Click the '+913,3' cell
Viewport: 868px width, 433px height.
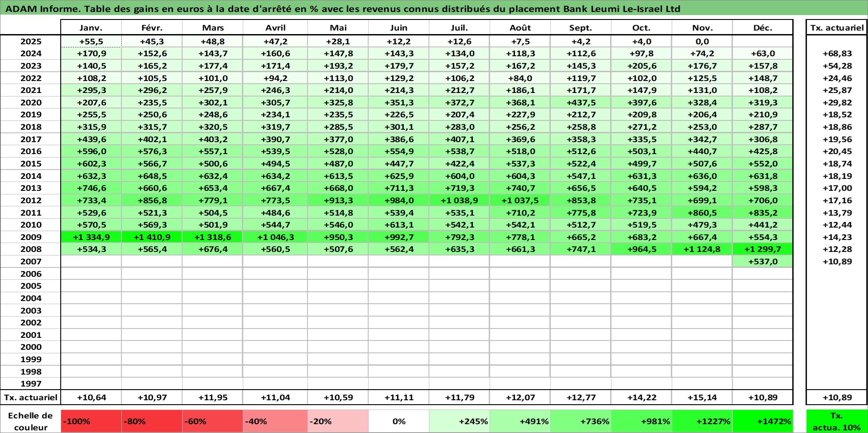pos(338,201)
